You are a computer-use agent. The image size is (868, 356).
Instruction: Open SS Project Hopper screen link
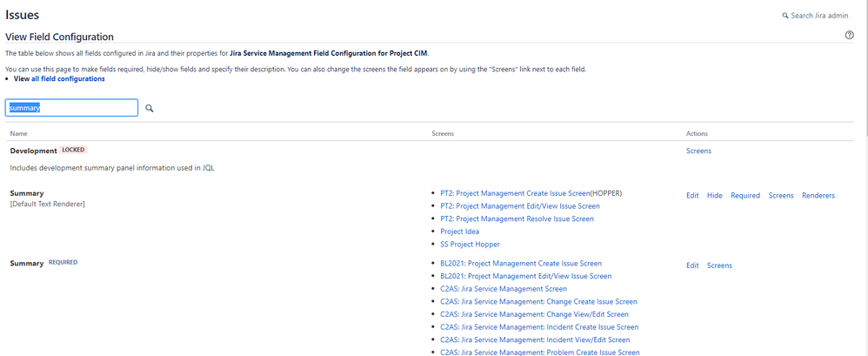click(x=470, y=245)
